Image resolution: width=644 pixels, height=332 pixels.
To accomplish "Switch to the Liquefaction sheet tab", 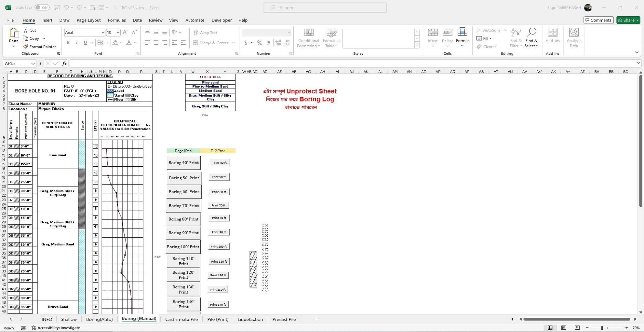I will point(250,319).
